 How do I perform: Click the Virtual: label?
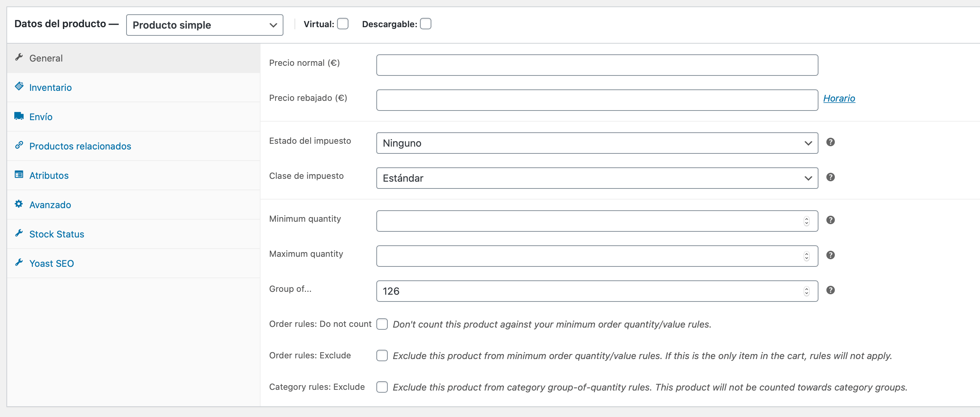click(x=319, y=24)
